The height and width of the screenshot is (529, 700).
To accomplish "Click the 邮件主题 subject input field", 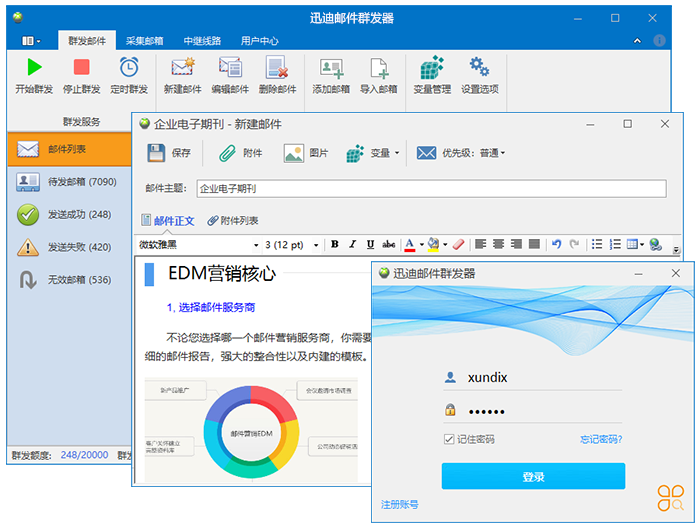I will [x=431, y=188].
